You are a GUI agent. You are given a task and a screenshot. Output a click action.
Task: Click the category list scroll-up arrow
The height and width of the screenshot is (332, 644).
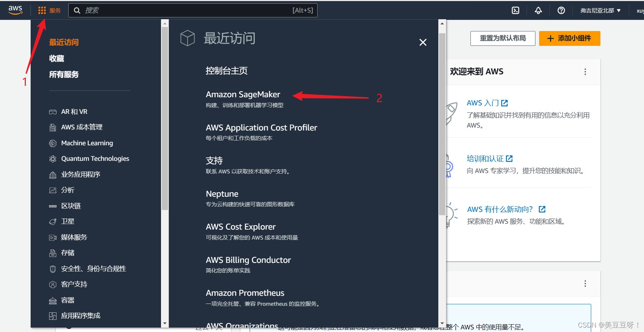[165, 23]
